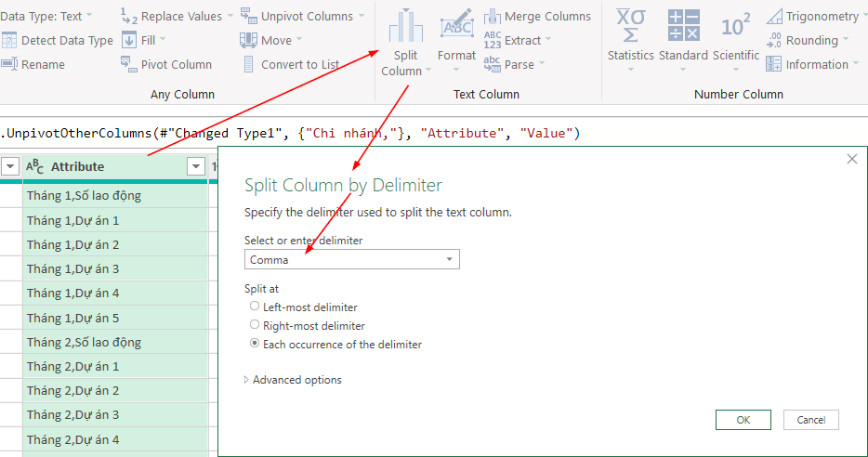This screenshot has height=457, width=868.
Task: Click the Unpivot Columns icon
Action: click(248, 16)
